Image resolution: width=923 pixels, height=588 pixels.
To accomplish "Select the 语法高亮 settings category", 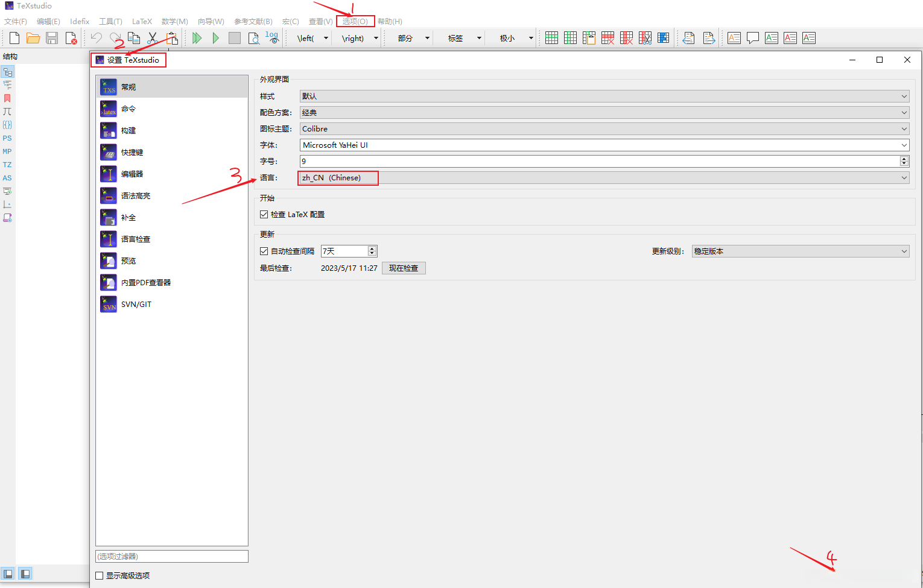I will click(172, 195).
